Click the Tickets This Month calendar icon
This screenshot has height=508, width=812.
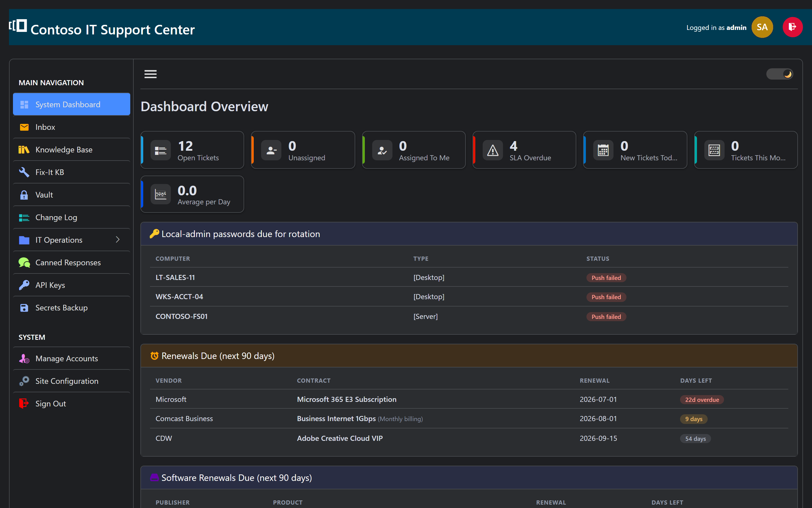click(714, 150)
